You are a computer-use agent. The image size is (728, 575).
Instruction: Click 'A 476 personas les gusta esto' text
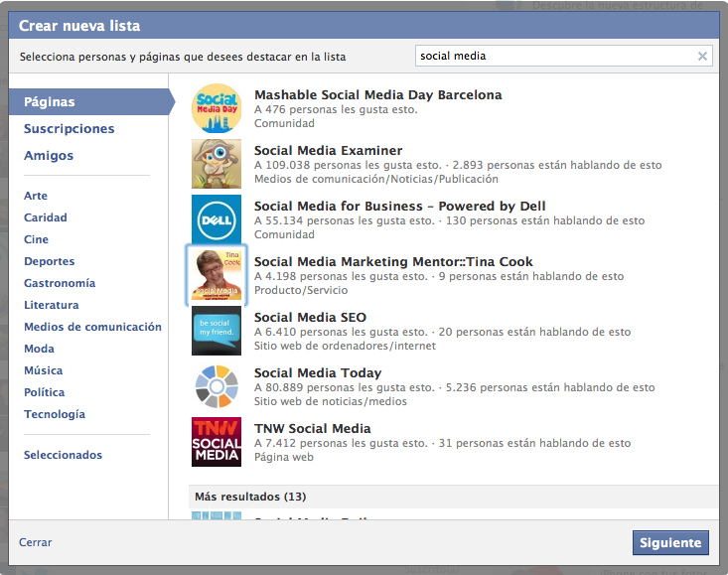pyautogui.click(x=336, y=109)
